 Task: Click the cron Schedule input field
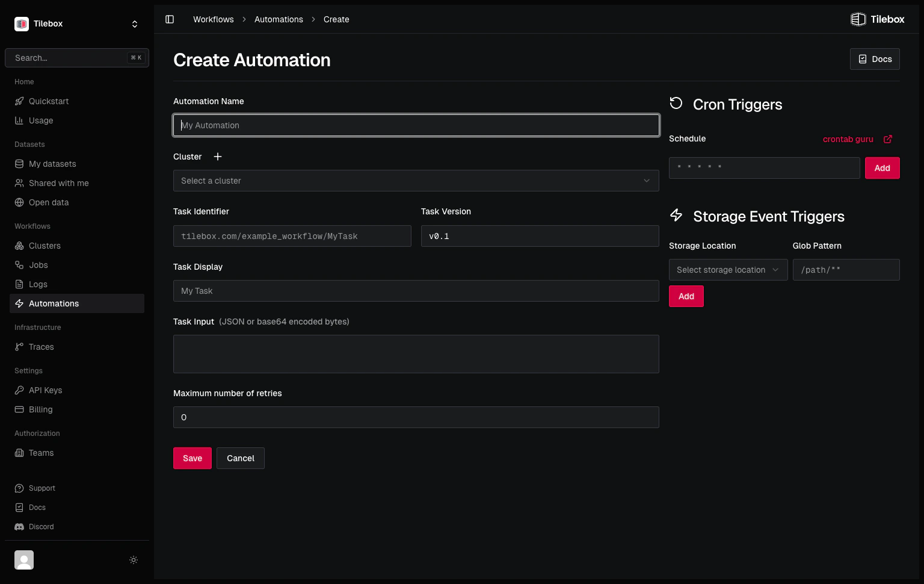point(765,168)
